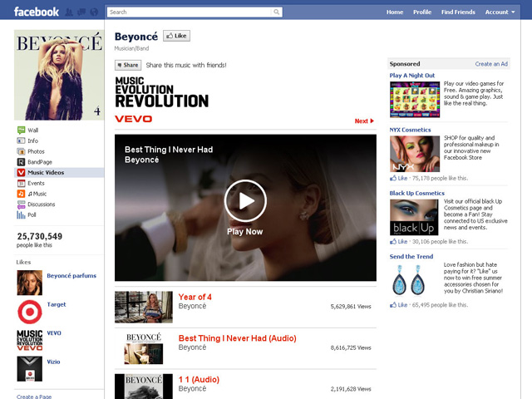Screen dimensions: 532x399
Task: Click the Info icon in sidebar
Action: coord(21,140)
